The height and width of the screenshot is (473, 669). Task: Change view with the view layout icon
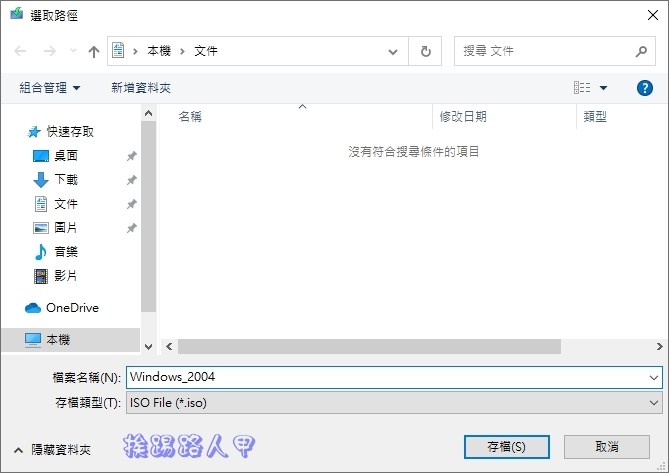pyautogui.click(x=582, y=88)
